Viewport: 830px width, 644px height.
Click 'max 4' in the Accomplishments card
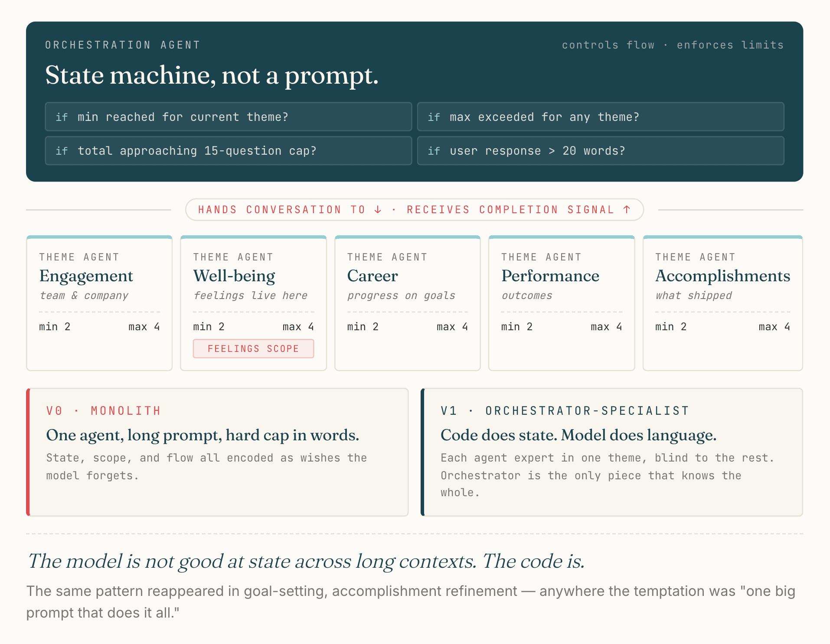pos(774,327)
